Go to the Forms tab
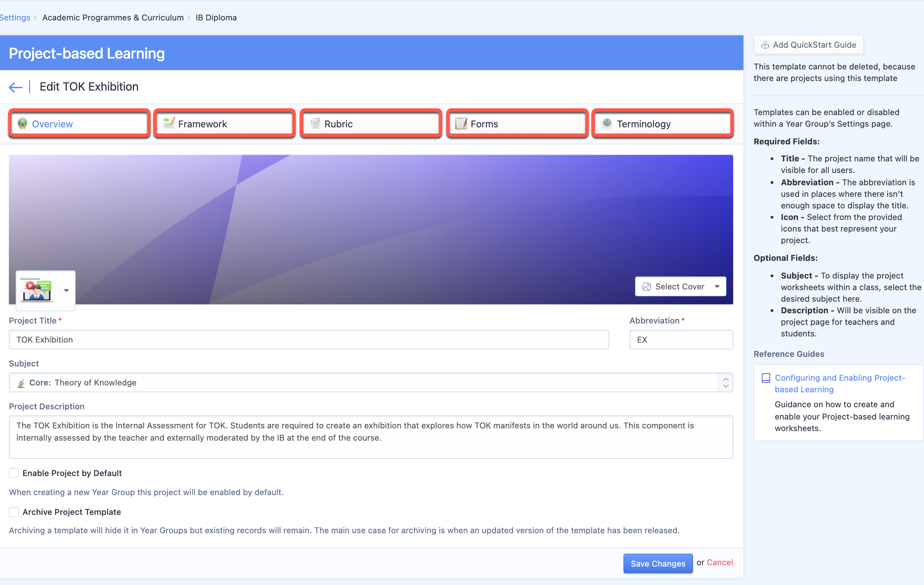The width and height of the screenshot is (924, 585). (517, 124)
